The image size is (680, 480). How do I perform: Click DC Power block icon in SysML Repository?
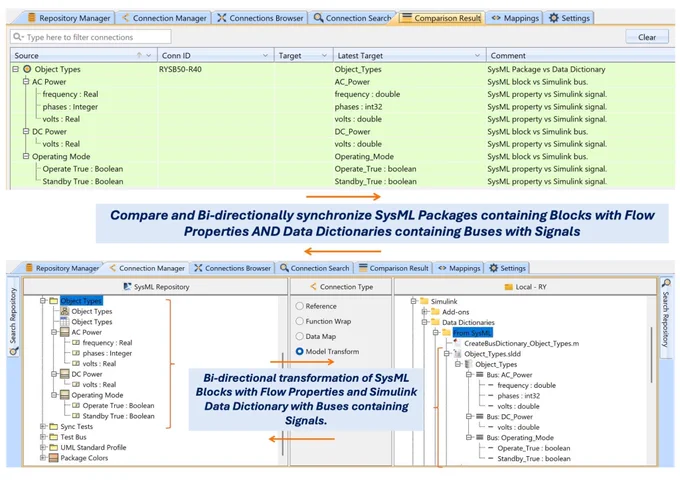65,374
